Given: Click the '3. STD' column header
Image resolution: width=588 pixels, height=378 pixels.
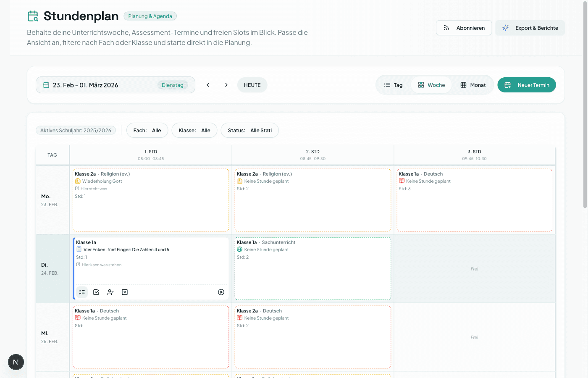Looking at the screenshot, I should (x=474, y=155).
